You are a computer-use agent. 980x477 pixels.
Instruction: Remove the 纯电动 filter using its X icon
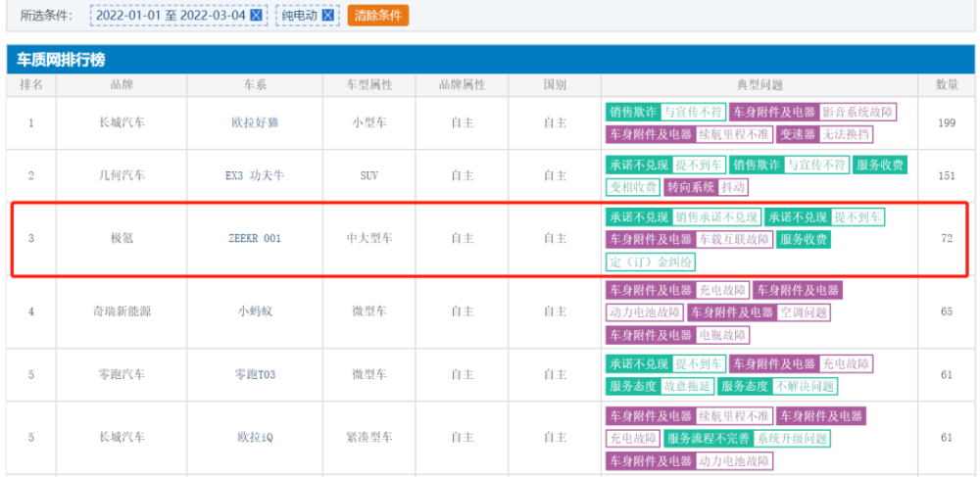[327, 16]
